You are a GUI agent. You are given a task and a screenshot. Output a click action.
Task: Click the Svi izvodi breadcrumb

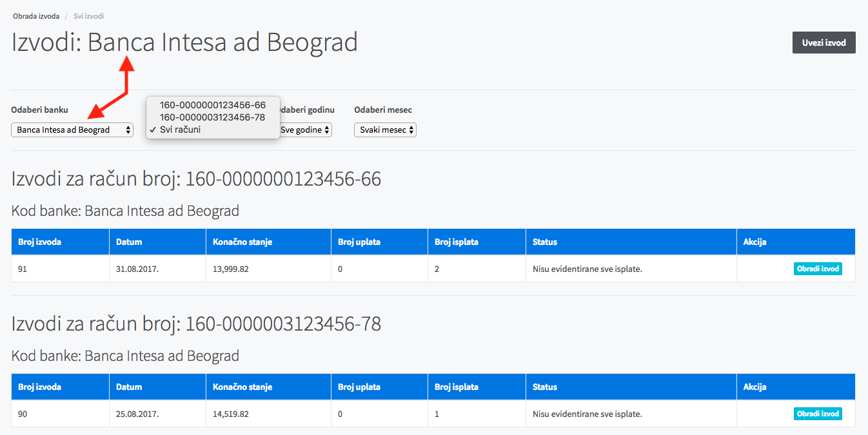click(89, 16)
